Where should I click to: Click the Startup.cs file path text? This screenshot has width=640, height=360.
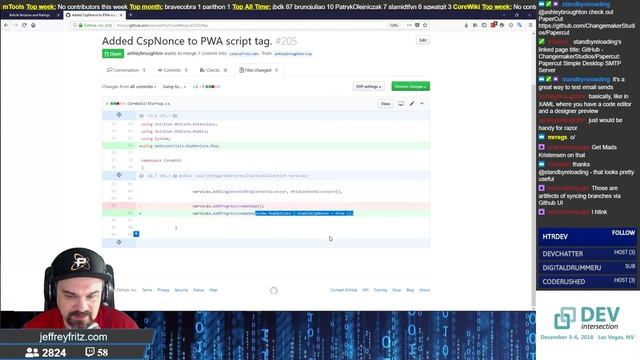point(149,104)
